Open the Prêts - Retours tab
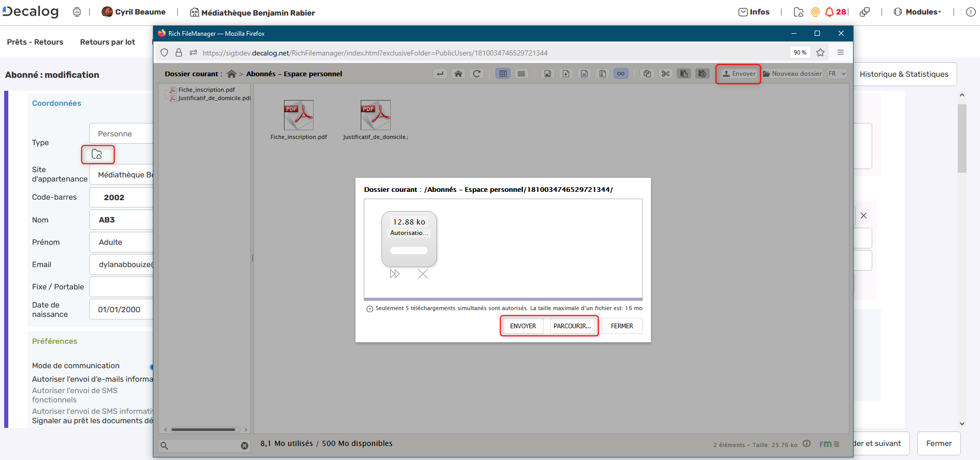The height and width of the screenshot is (460, 980). point(35,42)
